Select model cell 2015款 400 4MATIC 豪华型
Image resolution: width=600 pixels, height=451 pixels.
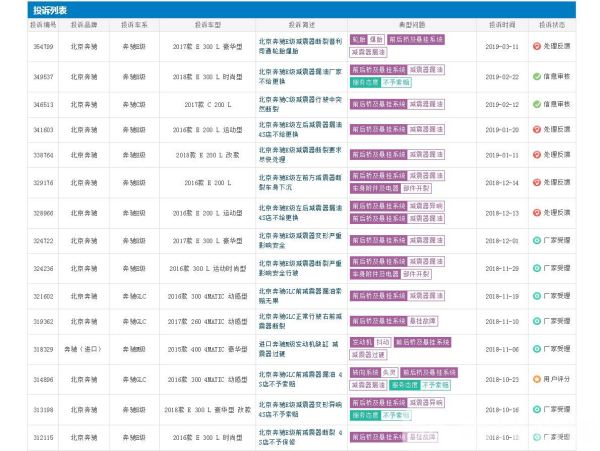(x=207, y=349)
